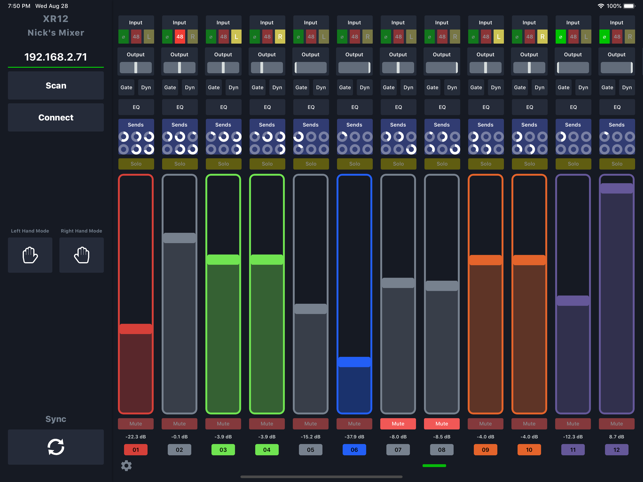Open the settings gear icon
Viewport: 643px width, 482px height.
pyautogui.click(x=126, y=466)
